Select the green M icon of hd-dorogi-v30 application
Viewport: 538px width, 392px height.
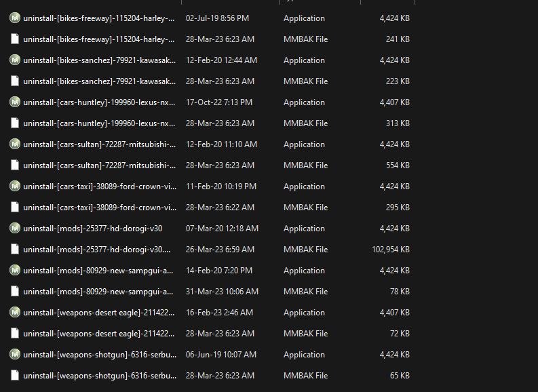point(15,228)
